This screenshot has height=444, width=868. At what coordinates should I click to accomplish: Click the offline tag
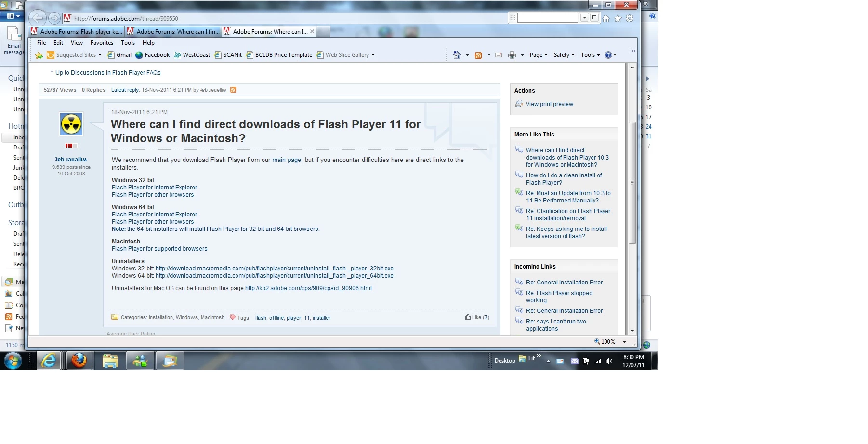[x=276, y=318]
